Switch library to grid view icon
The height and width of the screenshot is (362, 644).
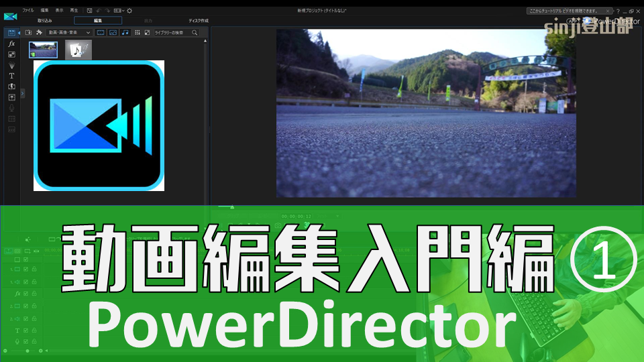point(137,32)
